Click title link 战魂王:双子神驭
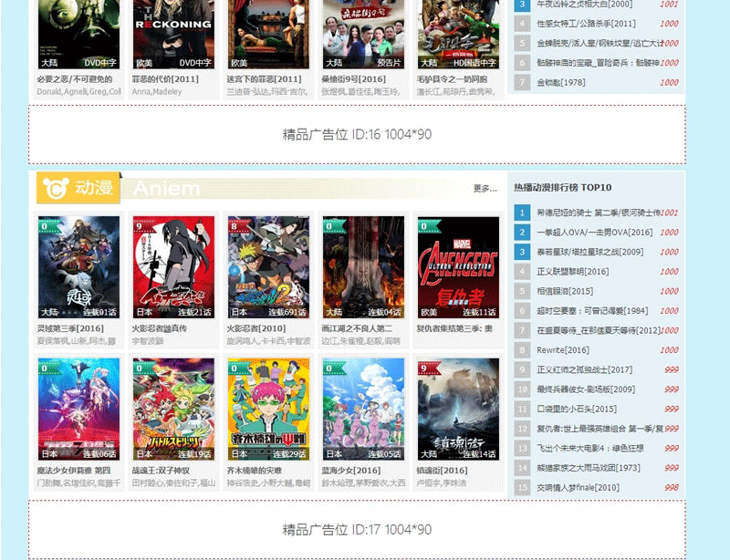Image resolution: width=730 pixels, height=560 pixels. (x=161, y=471)
